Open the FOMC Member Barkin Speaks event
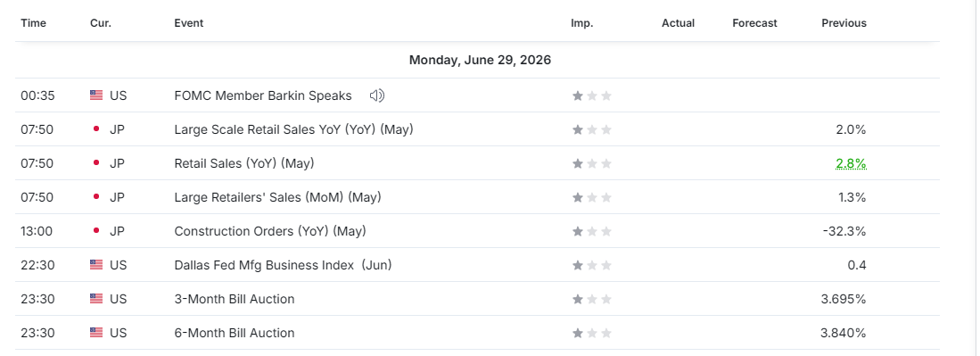980x356 pixels. pyautogui.click(x=263, y=95)
